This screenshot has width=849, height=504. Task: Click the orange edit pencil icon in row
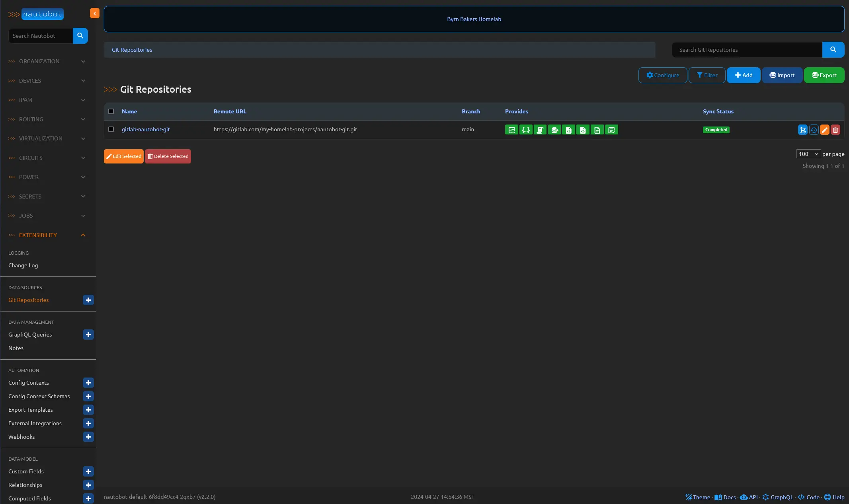(x=824, y=130)
